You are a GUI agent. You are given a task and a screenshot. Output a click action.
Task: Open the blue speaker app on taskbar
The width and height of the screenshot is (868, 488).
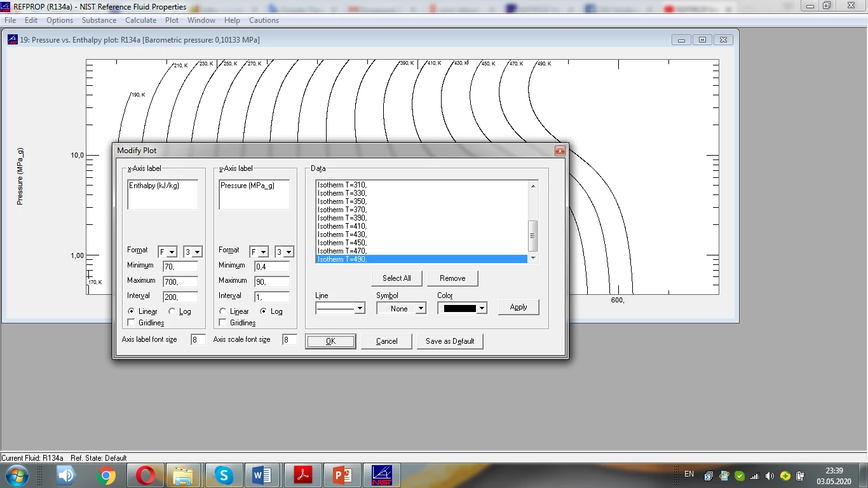coord(67,475)
